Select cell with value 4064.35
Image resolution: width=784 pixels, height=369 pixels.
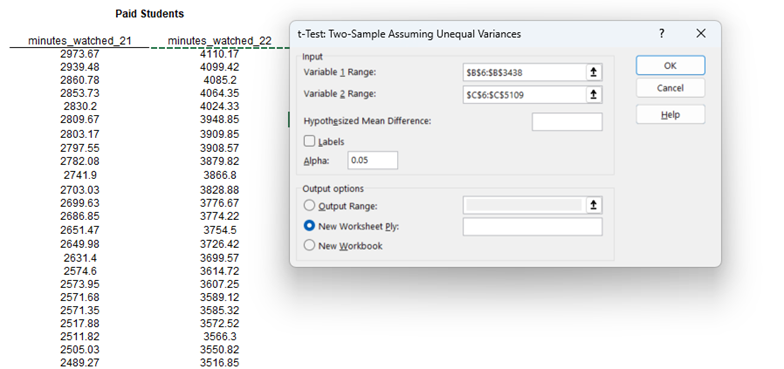[x=220, y=93]
